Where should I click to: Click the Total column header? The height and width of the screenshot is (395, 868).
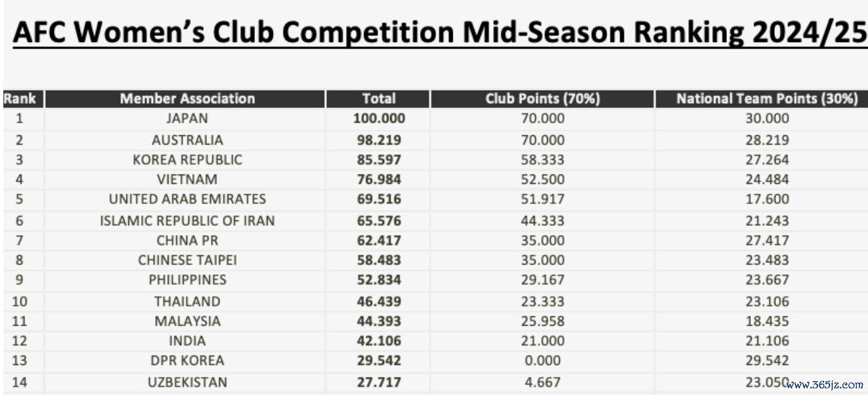(378, 99)
